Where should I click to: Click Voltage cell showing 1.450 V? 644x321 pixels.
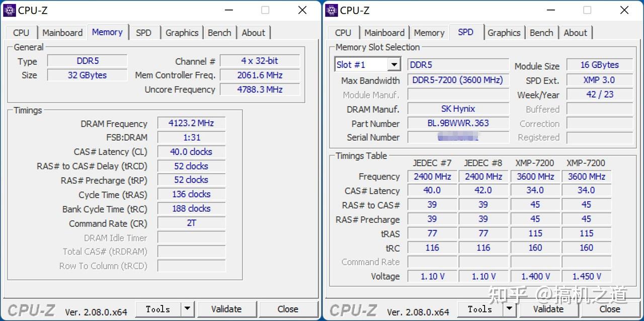pyautogui.click(x=587, y=276)
